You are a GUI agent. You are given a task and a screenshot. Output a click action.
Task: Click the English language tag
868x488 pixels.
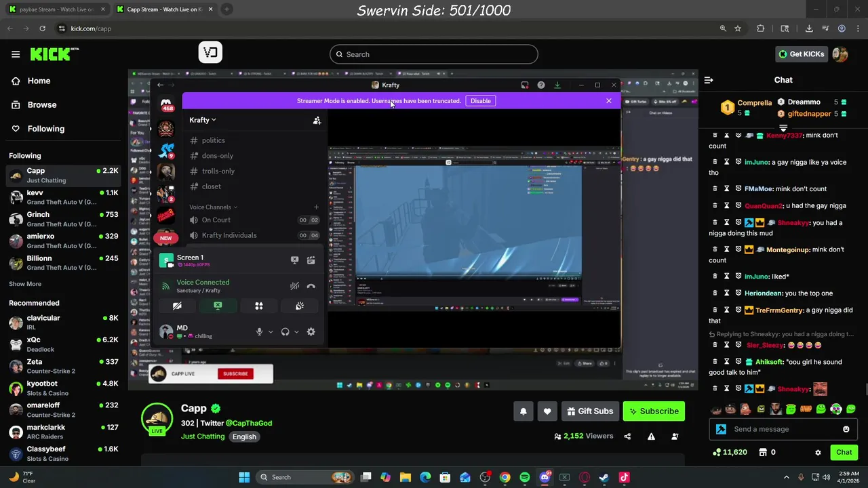[244, 436]
